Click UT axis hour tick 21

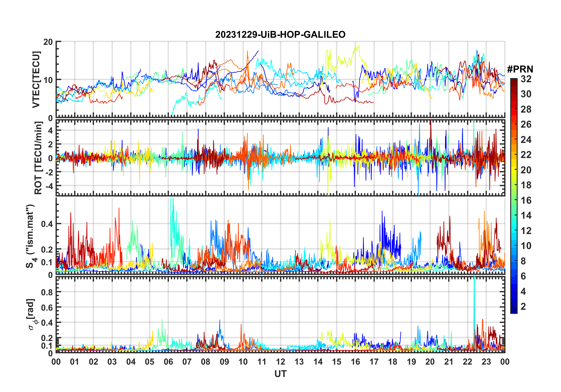449,362
